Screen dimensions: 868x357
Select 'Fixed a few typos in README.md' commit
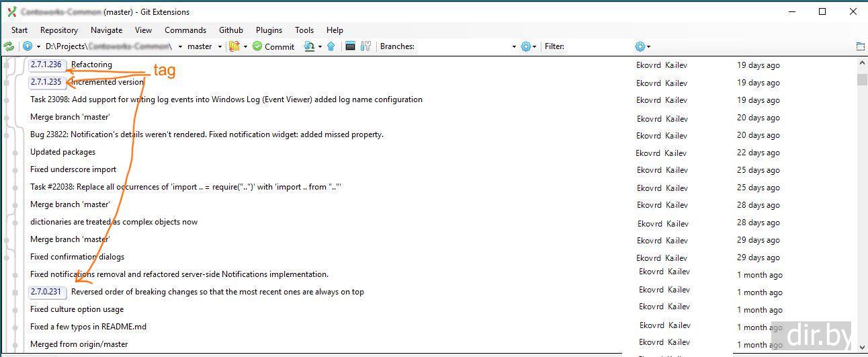88,327
